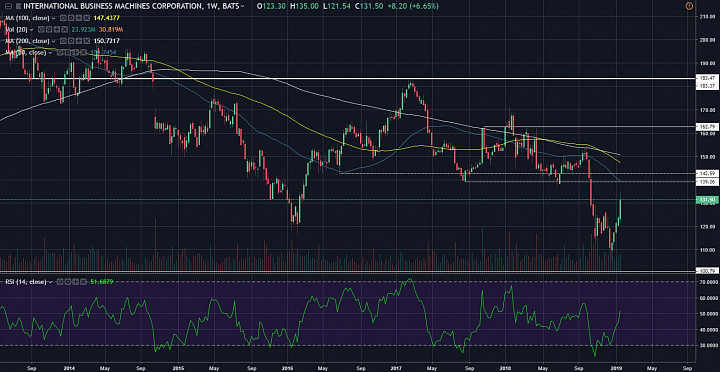720x372 pixels.
Task: Click the MA 200 value 150.7217
Action: 107,41
